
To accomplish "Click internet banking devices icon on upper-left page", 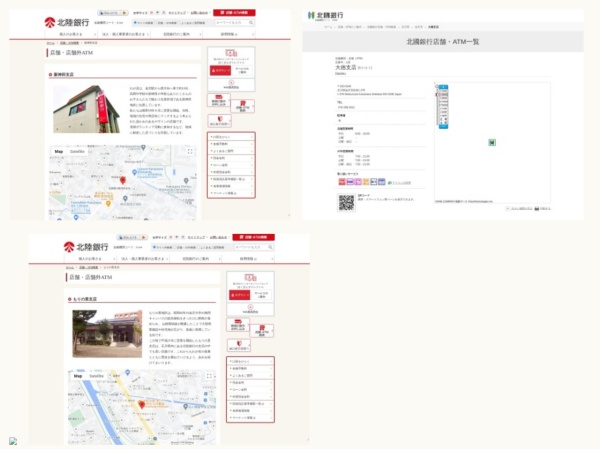I will click(x=231, y=53).
